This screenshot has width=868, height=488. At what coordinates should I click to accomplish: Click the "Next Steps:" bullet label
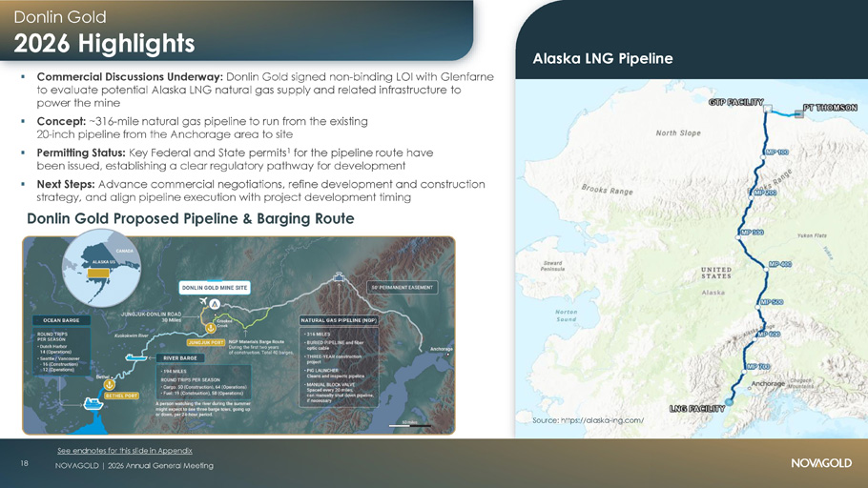[x=66, y=184]
